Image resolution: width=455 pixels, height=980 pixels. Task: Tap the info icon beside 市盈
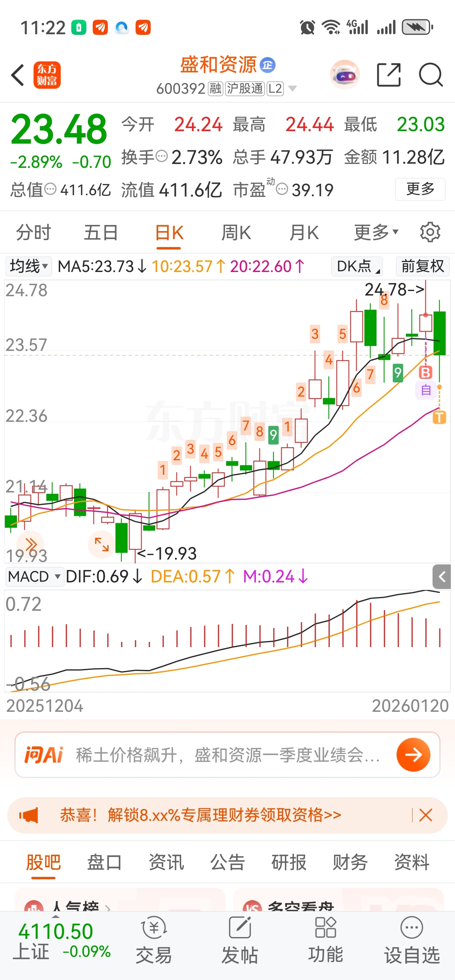coord(282,189)
